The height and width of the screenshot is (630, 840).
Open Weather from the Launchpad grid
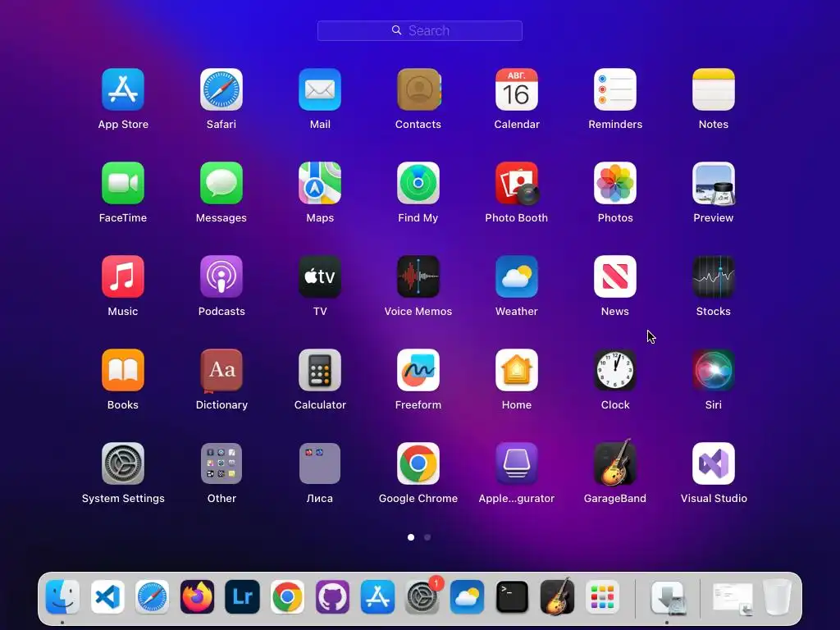point(517,276)
